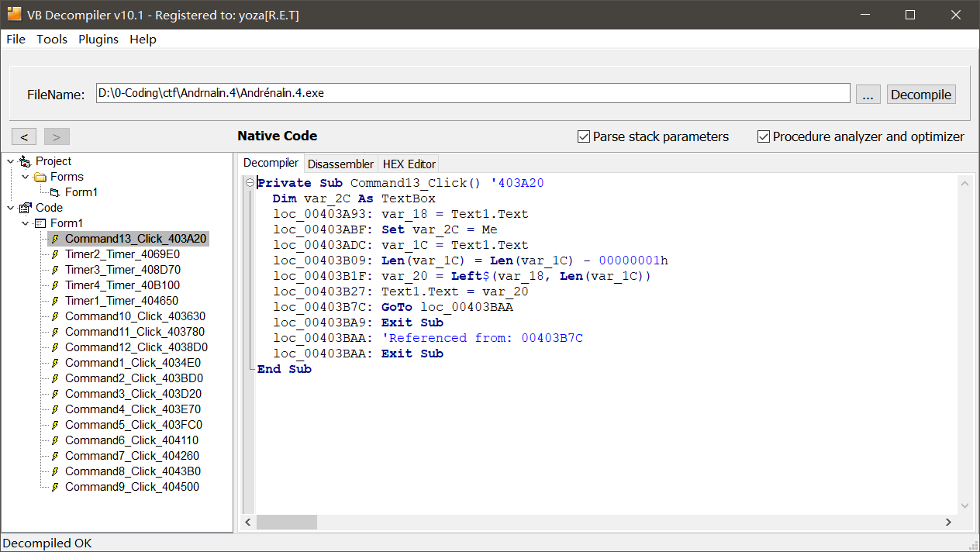Toggle Parse stack parameters checkbox

click(x=584, y=136)
